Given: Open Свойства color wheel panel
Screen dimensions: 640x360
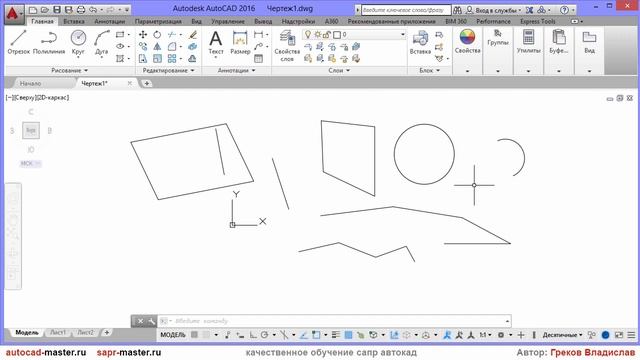Looking at the screenshot, I should click(x=467, y=42).
